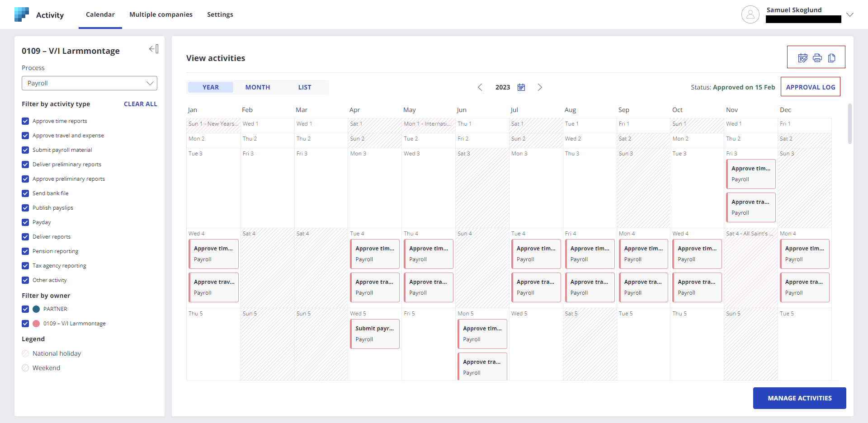Image resolution: width=868 pixels, height=423 pixels.
Task: Uncheck the 0109 – V/I Larmmontage owner filter
Action: click(25, 324)
